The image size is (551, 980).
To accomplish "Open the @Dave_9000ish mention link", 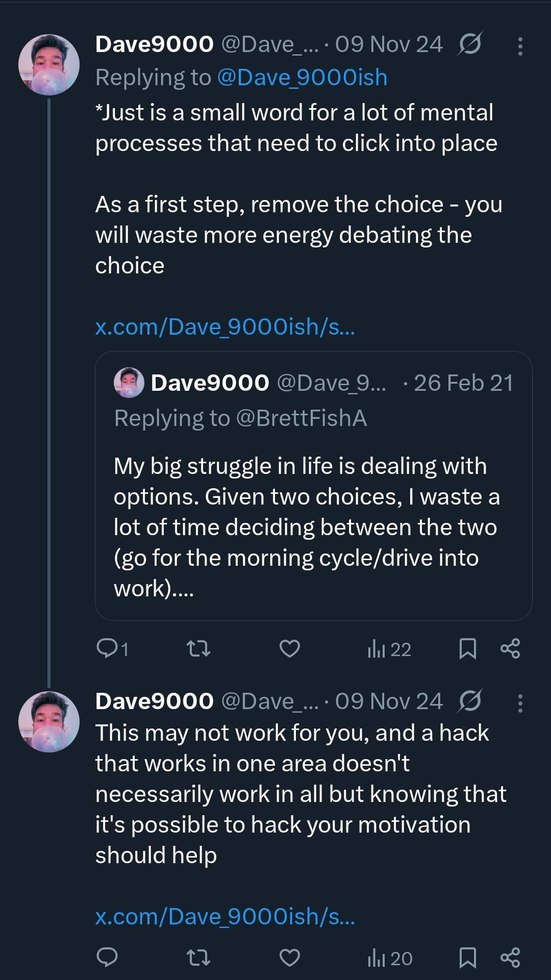I will coord(302,78).
